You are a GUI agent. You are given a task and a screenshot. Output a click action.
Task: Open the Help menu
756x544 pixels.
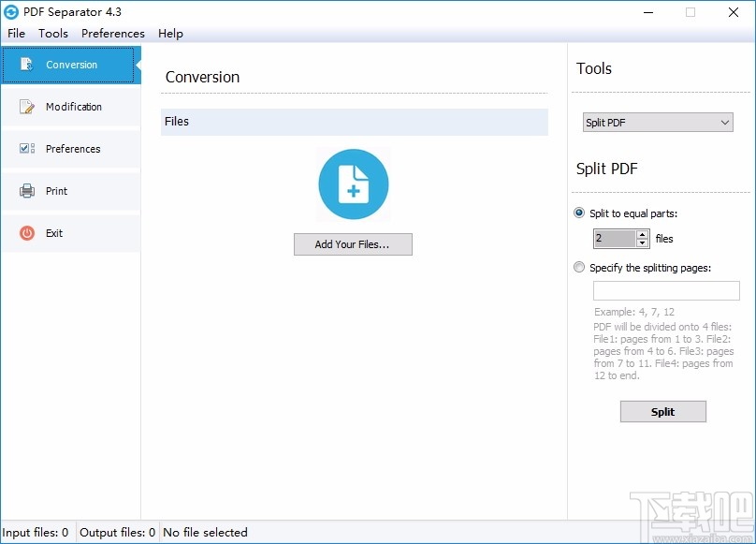[x=170, y=33]
